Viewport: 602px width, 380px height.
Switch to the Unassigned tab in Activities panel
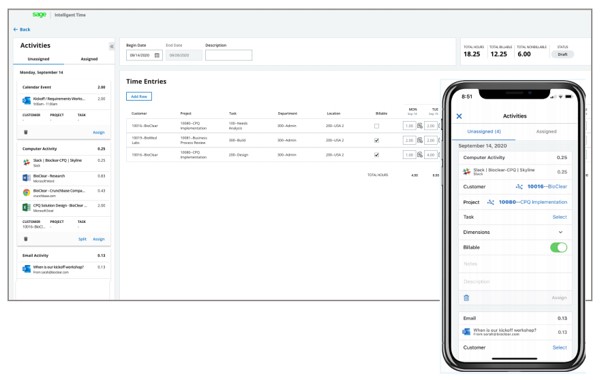38,59
